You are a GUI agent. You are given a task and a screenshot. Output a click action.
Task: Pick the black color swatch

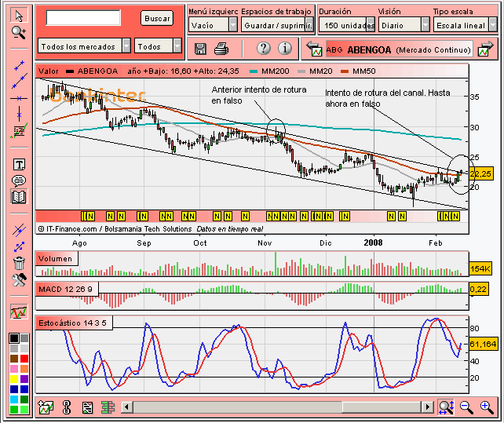(14, 338)
